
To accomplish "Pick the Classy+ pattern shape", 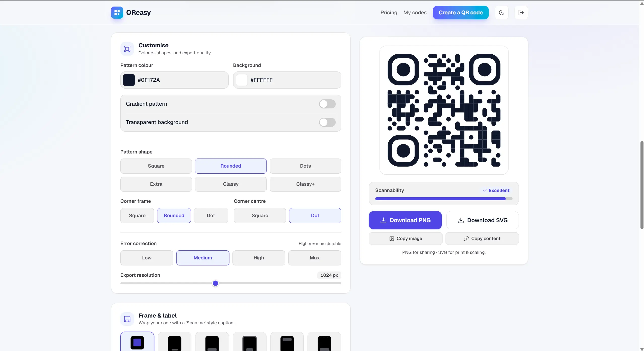I will click(305, 184).
